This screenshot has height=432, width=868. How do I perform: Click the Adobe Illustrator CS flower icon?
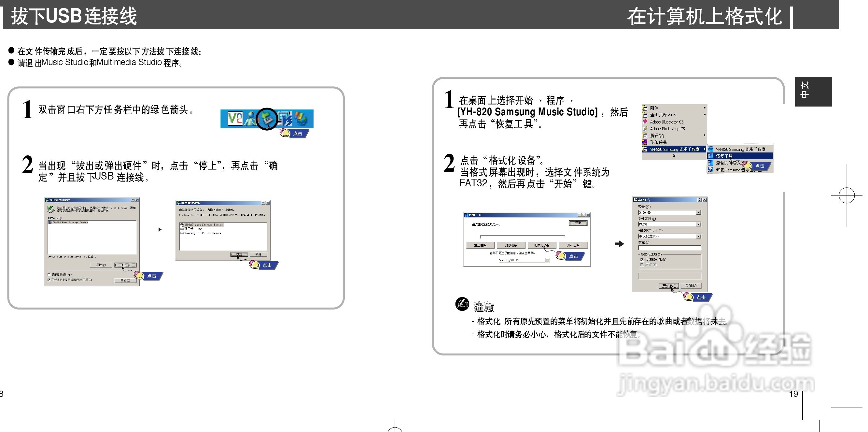pyautogui.click(x=645, y=122)
